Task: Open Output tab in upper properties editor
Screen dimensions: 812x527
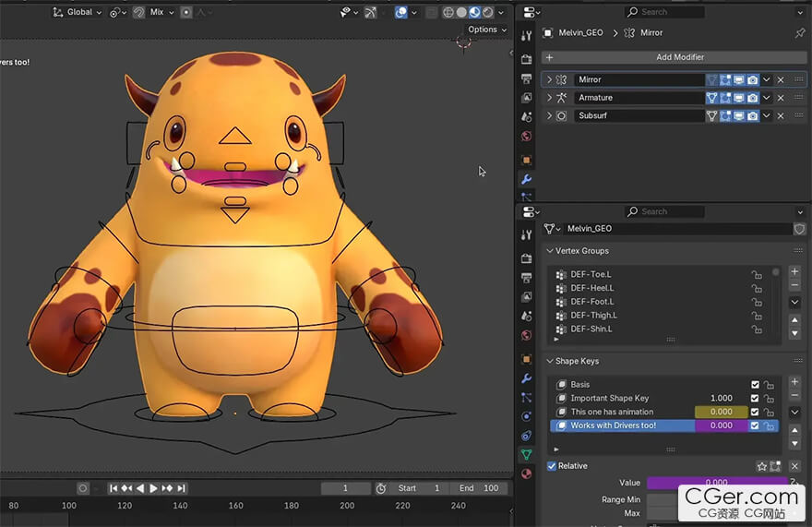Action: (526, 78)
